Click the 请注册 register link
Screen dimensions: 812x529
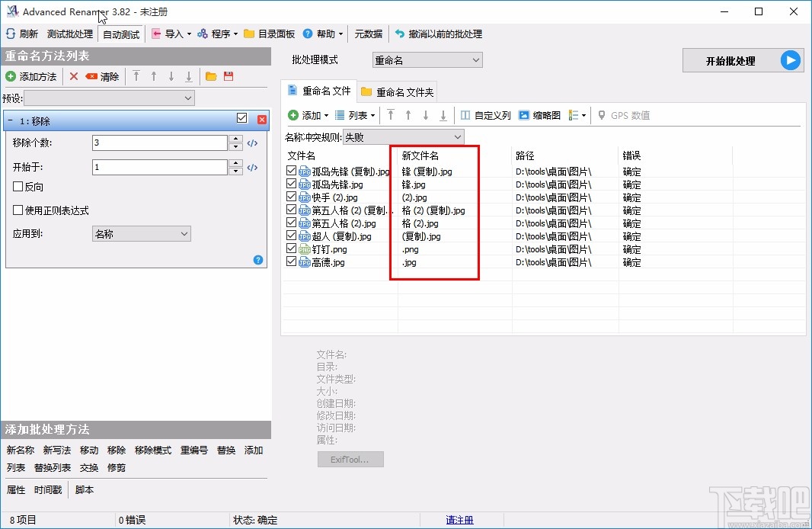point(459,519)
